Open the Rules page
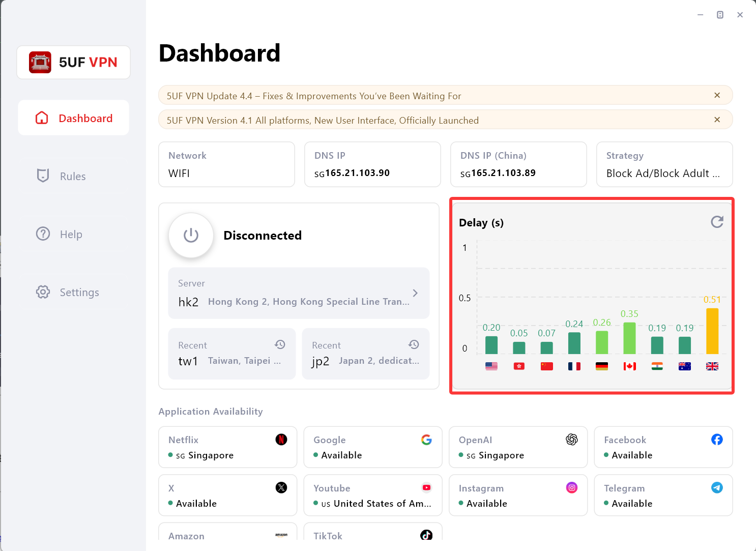 tap(73, 176)
